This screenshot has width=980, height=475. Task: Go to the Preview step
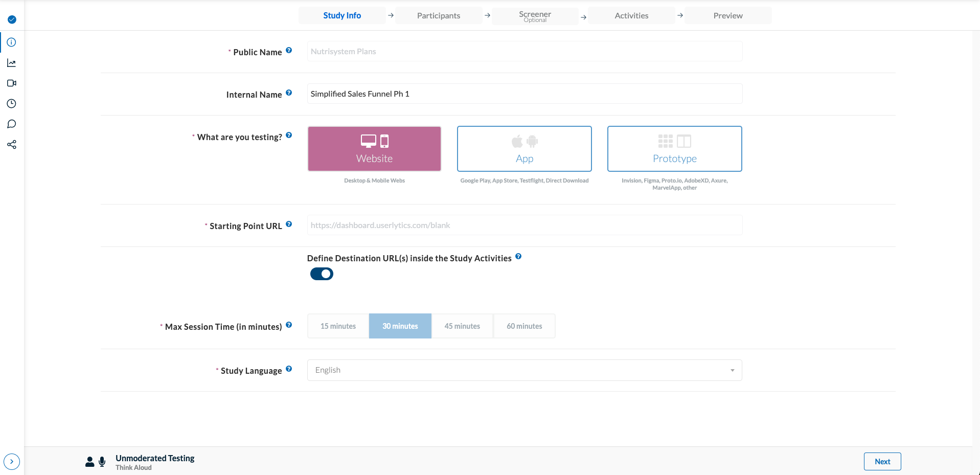click(x=728, y=15)
